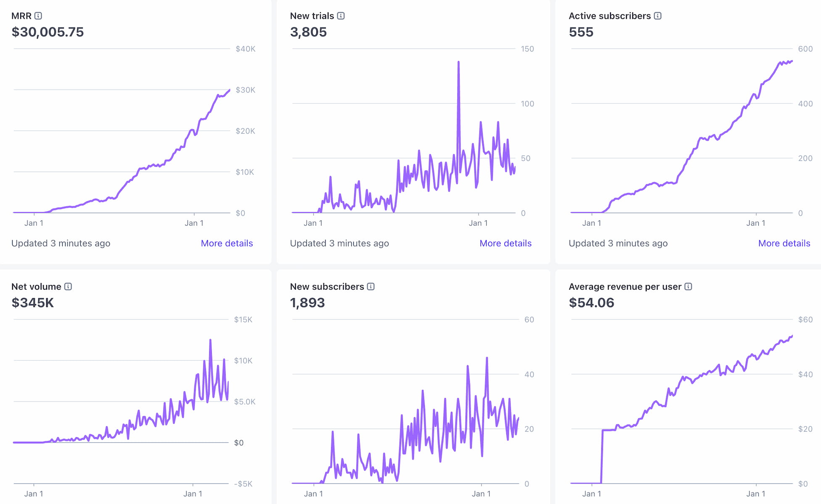This screenshot has width=821, height=504.
Task: Click the Net volume chart peak
Action: pos(211,339)
